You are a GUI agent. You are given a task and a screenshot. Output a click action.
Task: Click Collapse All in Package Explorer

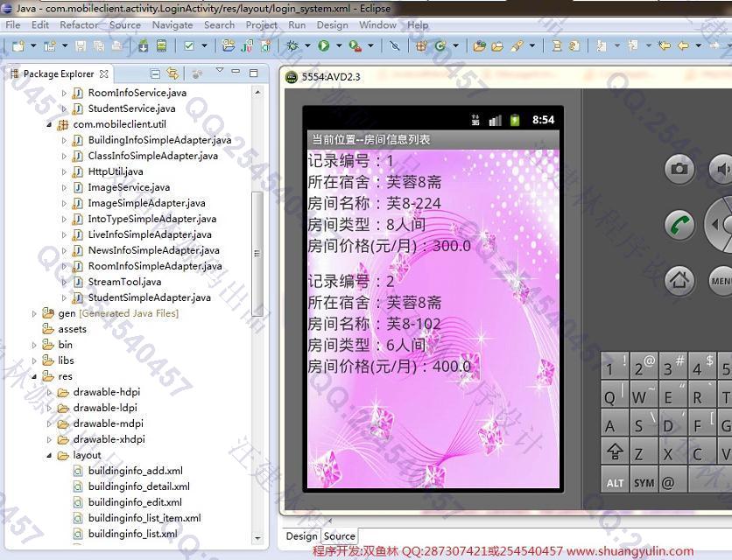tap(155, 73)
